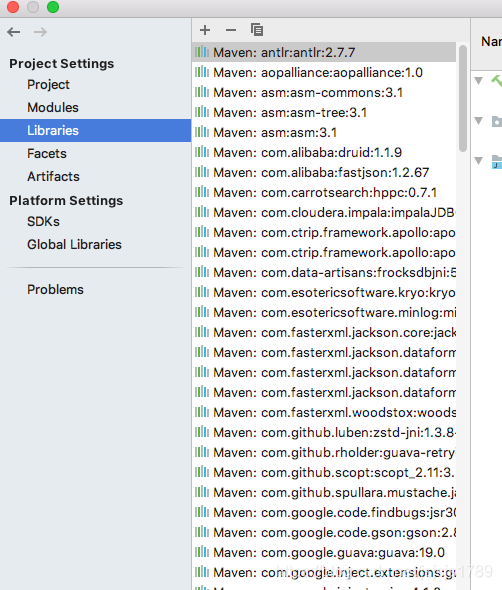This screenshot has width=502, height=590.
Task: Select Maven: com.google.code.gson:gson library
Action: tap(324, 532)
